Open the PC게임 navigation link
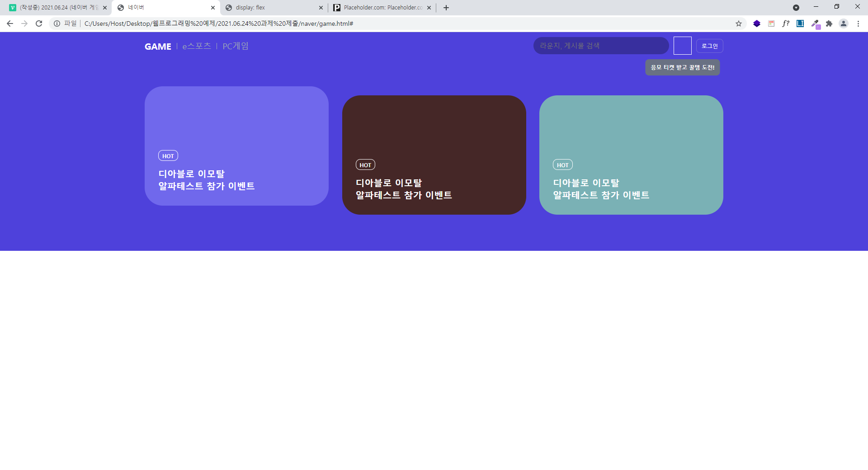 point(236,46)
